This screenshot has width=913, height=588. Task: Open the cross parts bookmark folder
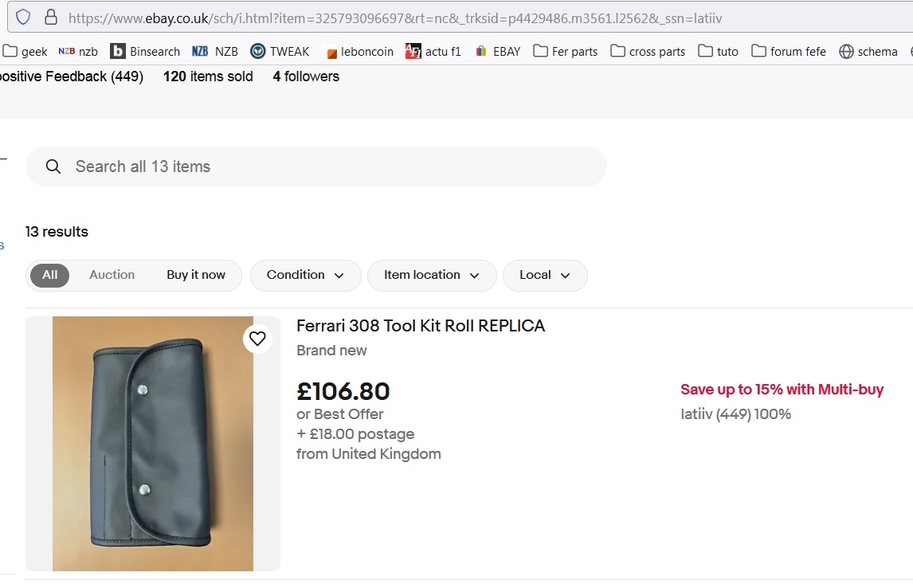pyautogui.click(x=648, y=51)
